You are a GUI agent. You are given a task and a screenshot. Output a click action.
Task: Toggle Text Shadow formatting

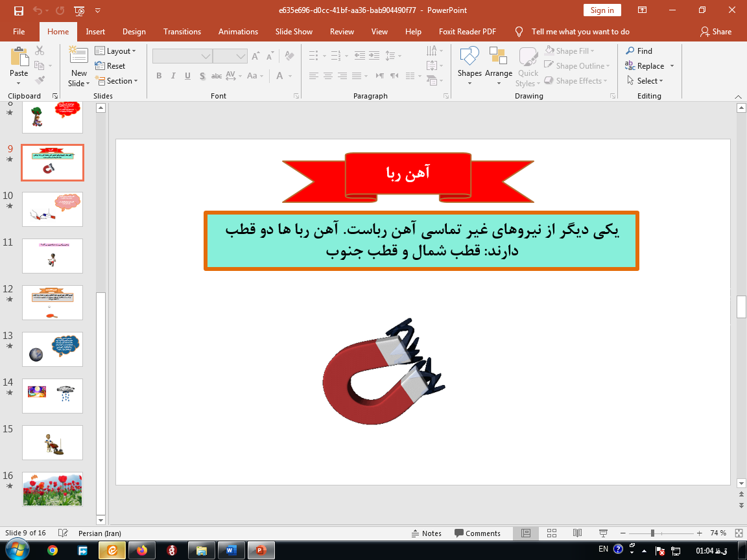[x=202, y=76]
